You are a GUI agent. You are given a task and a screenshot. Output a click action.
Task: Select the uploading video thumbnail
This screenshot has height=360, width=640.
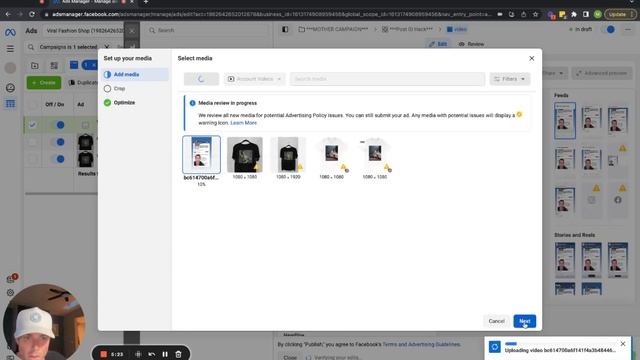pyautogui.click(x=201, y=155)
